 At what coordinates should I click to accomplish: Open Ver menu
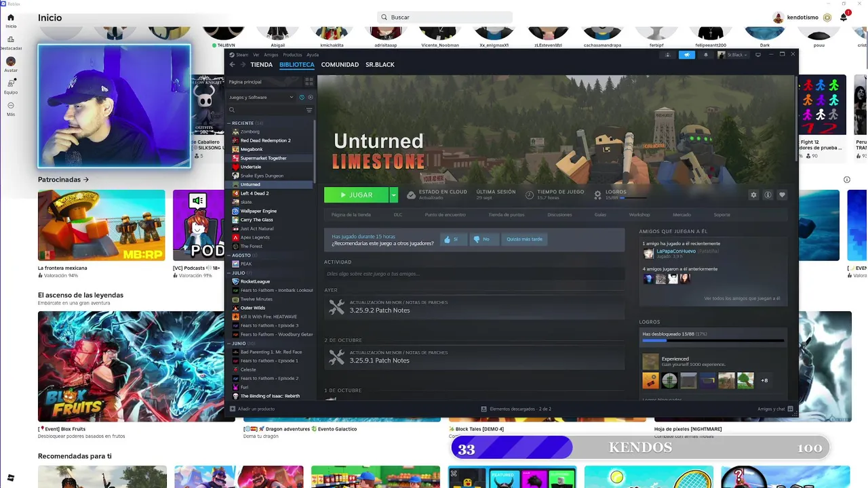(256, 55)
